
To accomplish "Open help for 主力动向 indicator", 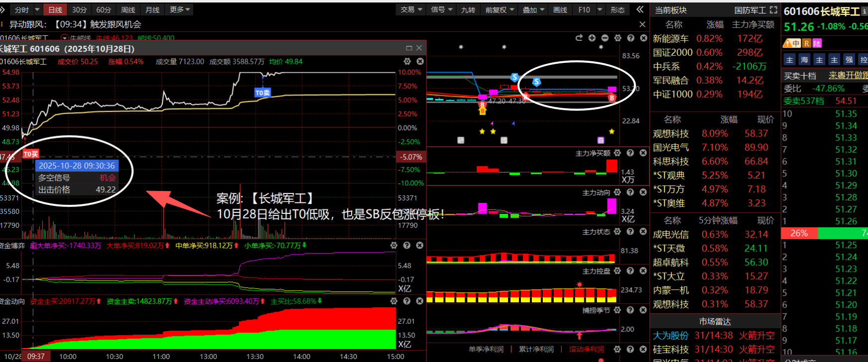I will [x=630, y=192].
